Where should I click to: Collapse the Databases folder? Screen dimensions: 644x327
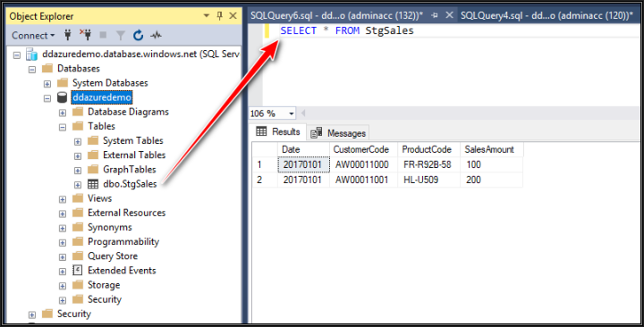coord(32,70)
